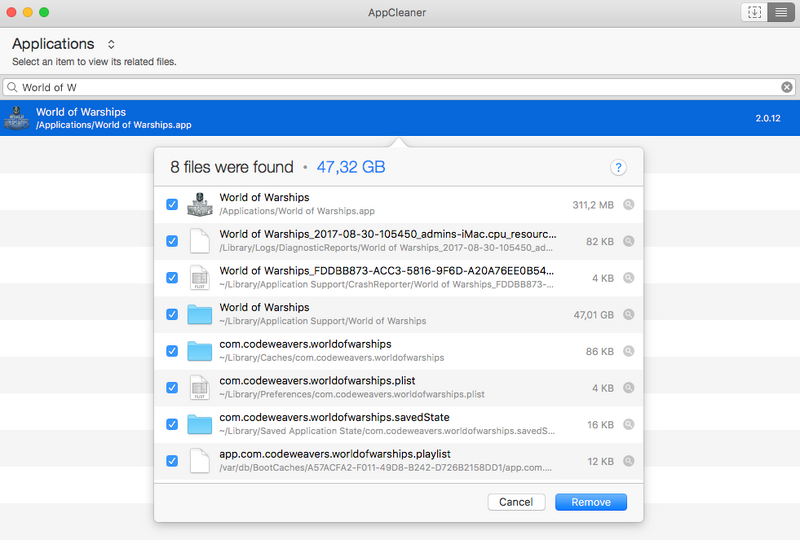Click the folder icon of worldofwarships.savedState

coord(199,424)
